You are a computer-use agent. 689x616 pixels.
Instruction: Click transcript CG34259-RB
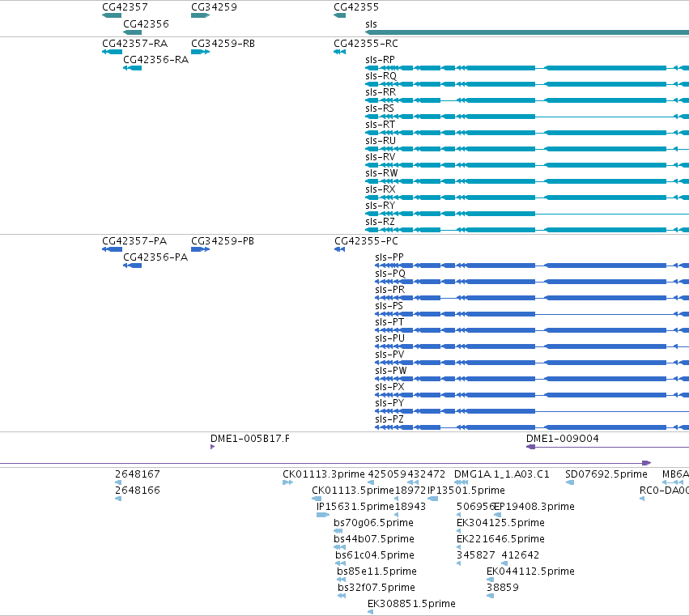point(200,52)
